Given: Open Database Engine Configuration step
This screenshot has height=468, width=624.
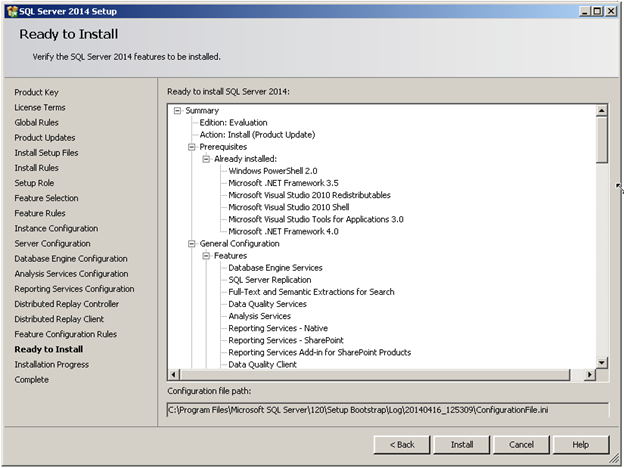Looking at the screenshot, I should pyautogui.click(x=71, y=259).
